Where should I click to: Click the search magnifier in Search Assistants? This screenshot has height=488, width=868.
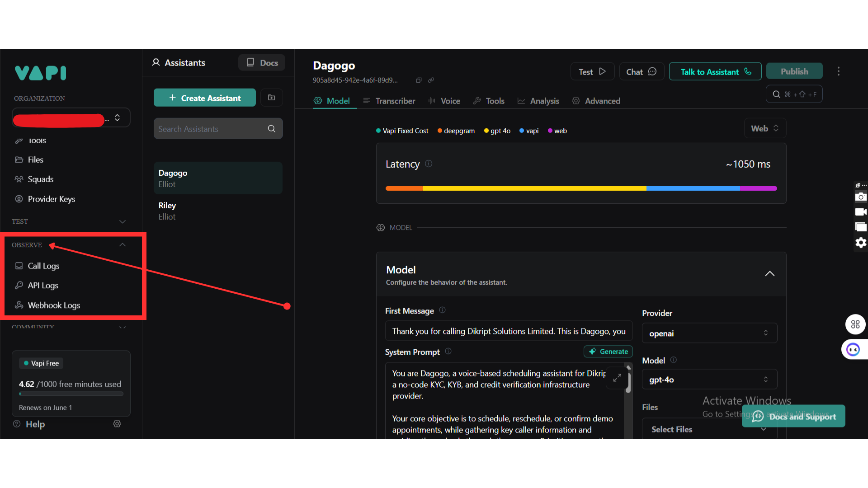click(271, 129)
